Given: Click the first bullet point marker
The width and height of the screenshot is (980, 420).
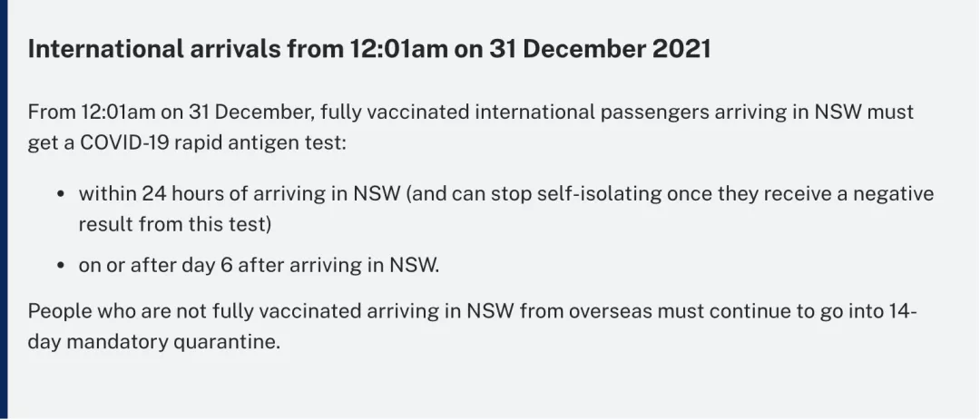Looking at the screenshot, I should pyautogui.click(x=61, y=194).
